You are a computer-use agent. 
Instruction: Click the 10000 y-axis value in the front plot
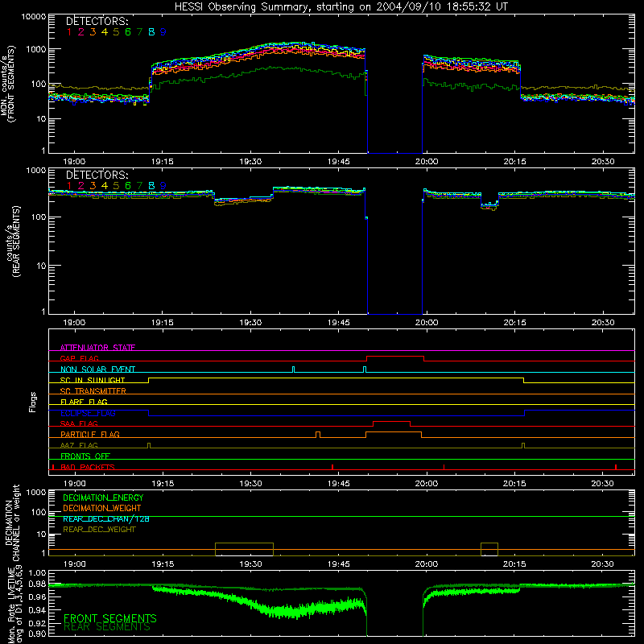click(33, 16)
